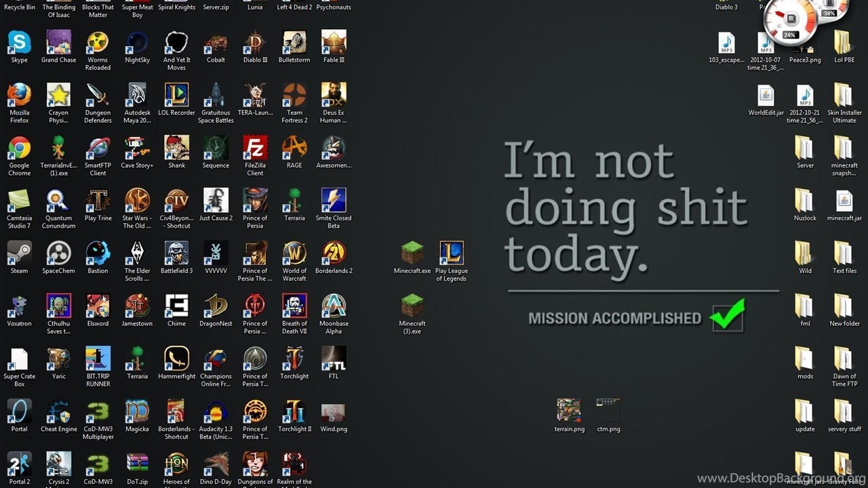The height and width of the screenshot is (488, 868).
Task: Open the Battlefield 3 shortcut
Action: [176, 253]
